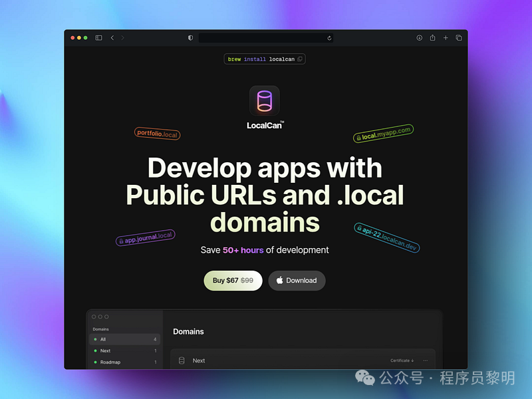Click the Domains panel heading
The width and height of the screenshot is (532, 399).
(188, 331)
